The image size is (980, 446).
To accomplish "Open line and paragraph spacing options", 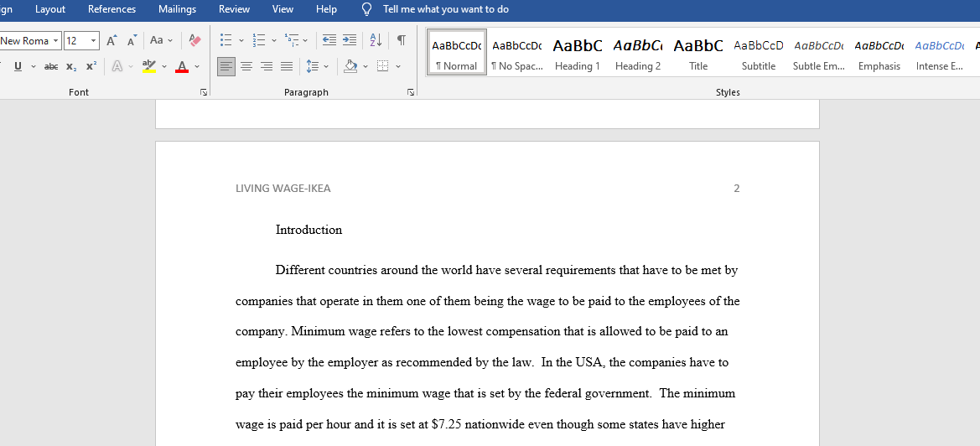I will click(x=314, y=66).
